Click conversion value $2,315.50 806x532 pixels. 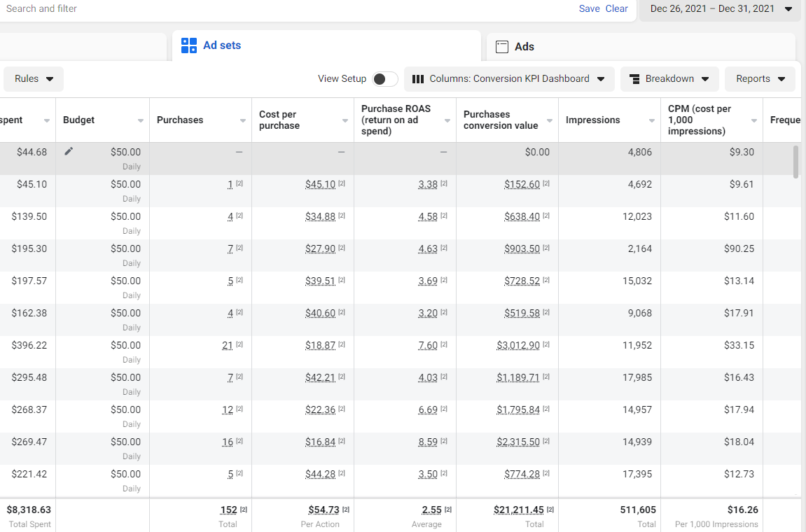(518, 442)
